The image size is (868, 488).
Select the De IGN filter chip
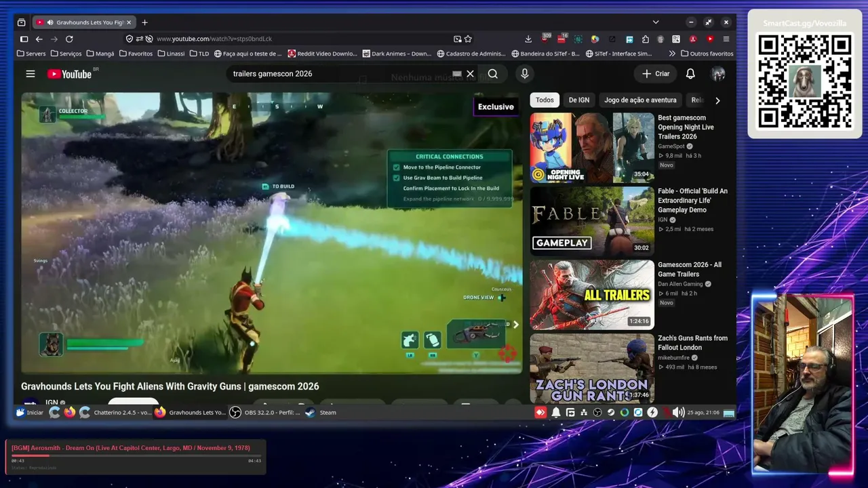578,100
